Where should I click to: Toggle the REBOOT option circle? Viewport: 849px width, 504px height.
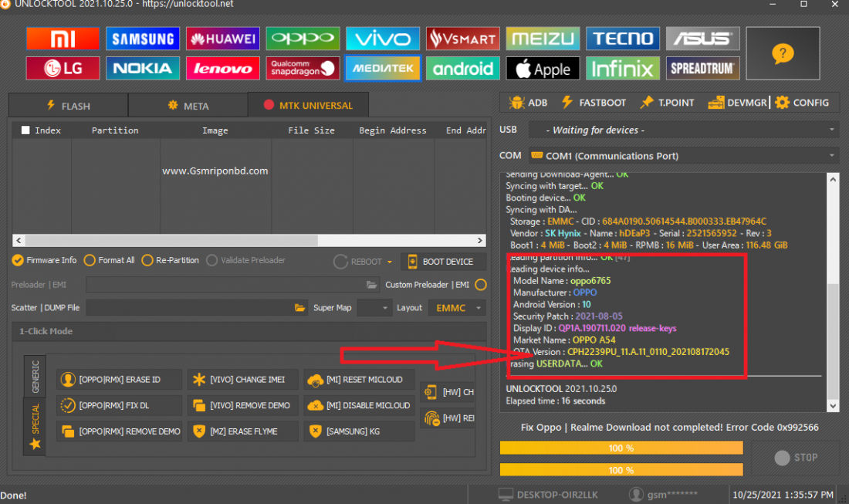[x=340, y=262]
